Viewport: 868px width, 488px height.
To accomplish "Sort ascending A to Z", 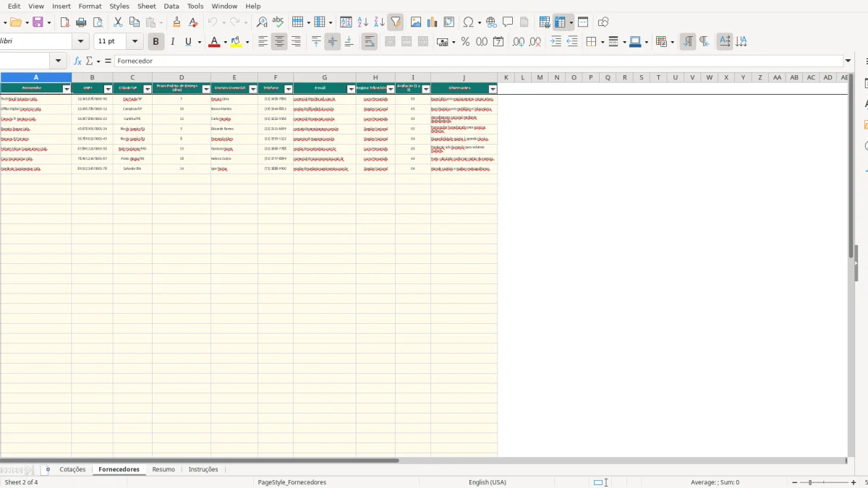I will [x=363, y=22].
